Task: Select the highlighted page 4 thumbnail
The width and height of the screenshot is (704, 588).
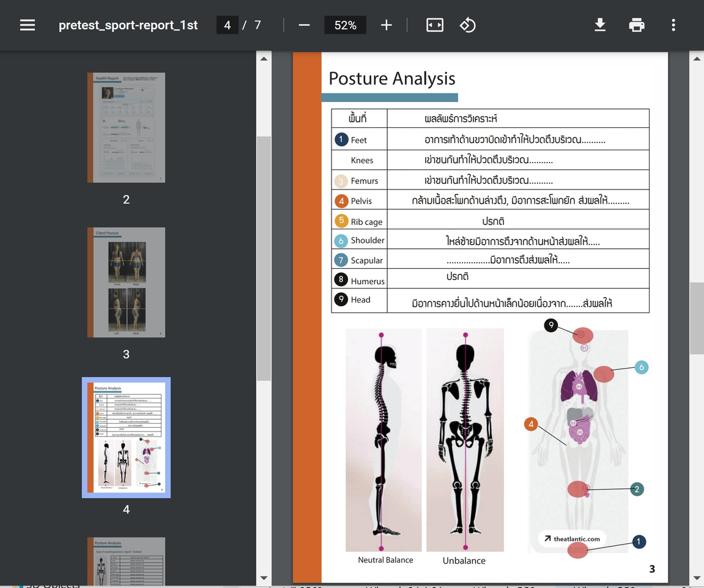Action: pyautogui.click(x=126, y=438)
